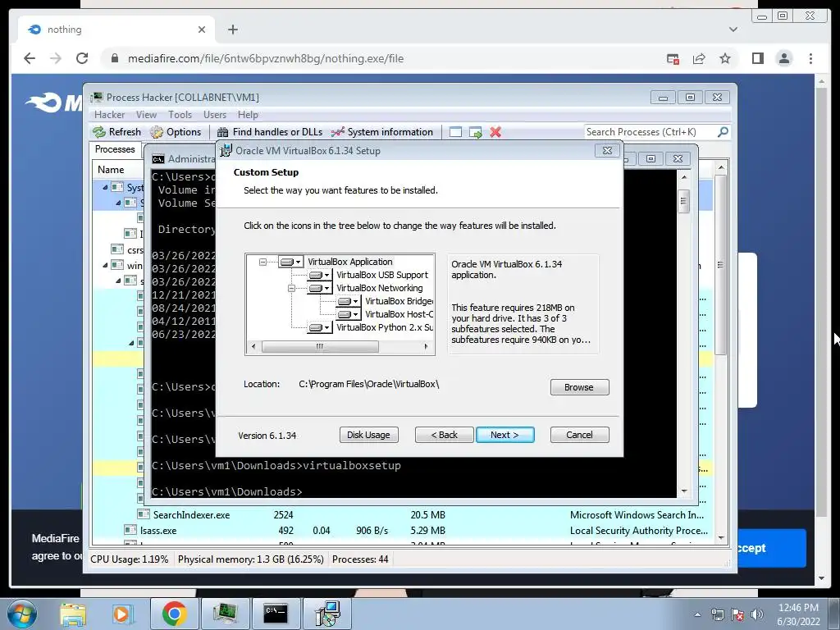The image size is (840, 630).
Task: Switch to Command Prompt taskbar icon
Action: [276, 614]
